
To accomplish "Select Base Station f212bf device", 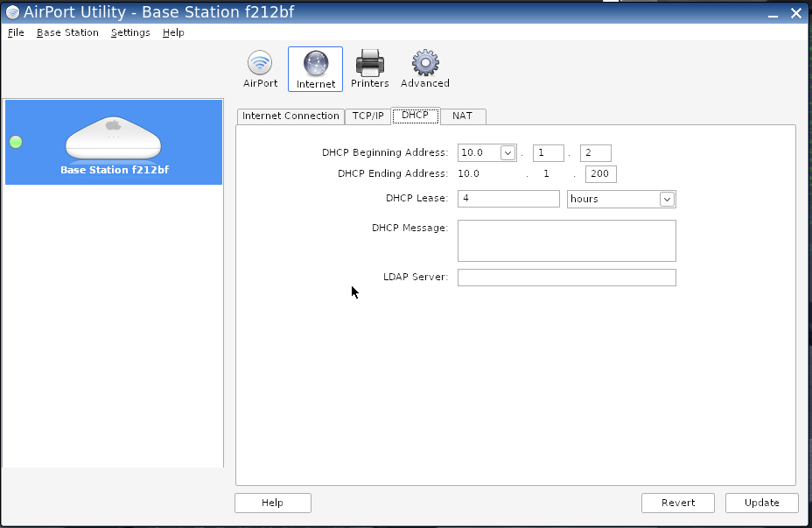I will point(114,142).
